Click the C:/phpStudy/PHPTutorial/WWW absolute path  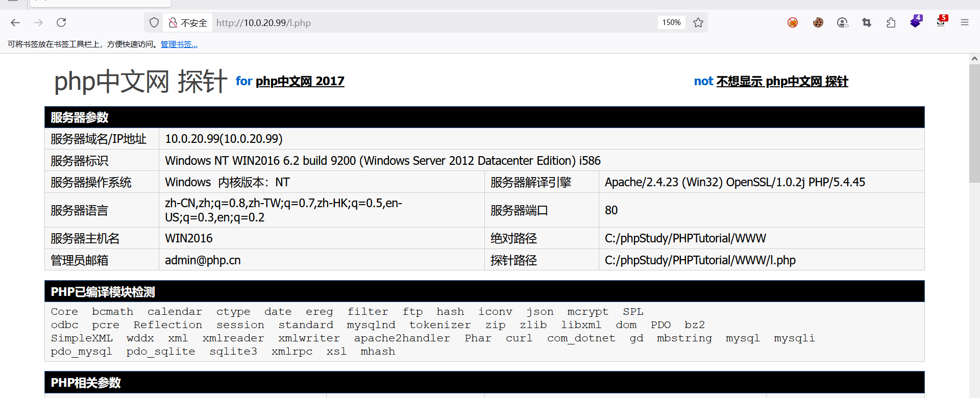[x=685, y=238]
